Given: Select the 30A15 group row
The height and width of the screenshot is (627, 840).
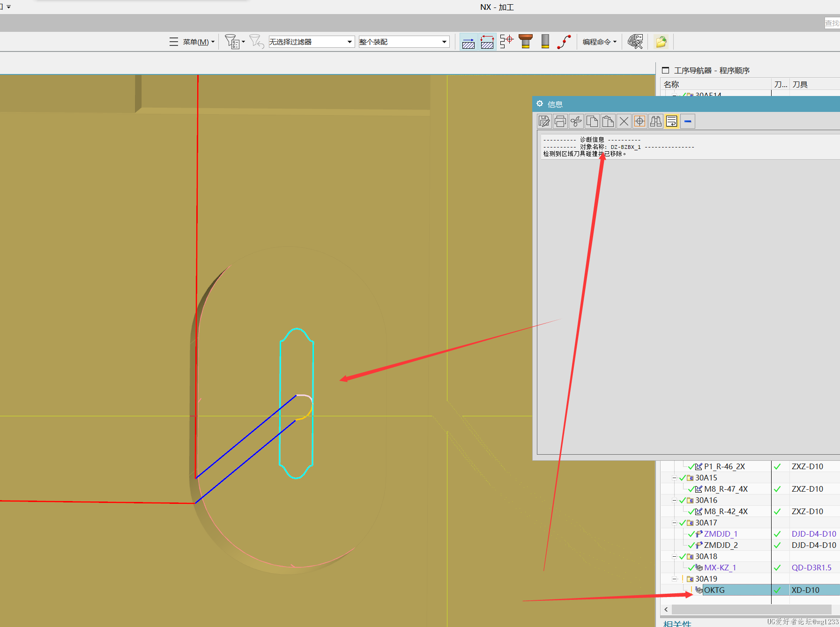Looking at the screenshot, I should [706, 478].
